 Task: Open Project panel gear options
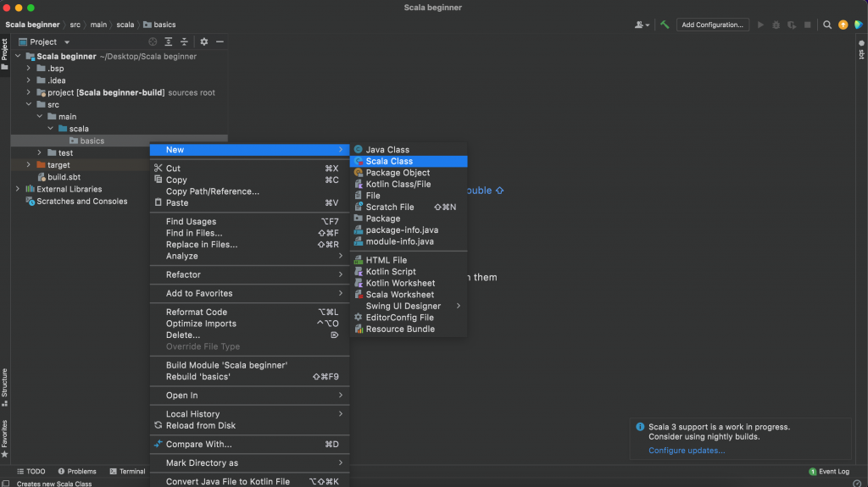[x=203, y=42]
